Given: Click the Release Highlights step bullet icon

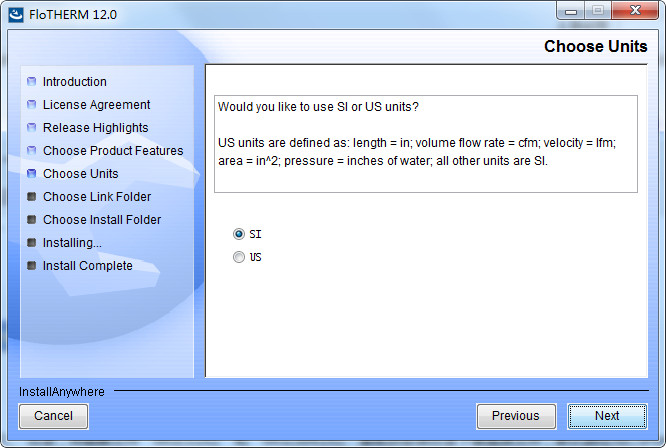Looking at the screenshot, I should click(32, 128).
